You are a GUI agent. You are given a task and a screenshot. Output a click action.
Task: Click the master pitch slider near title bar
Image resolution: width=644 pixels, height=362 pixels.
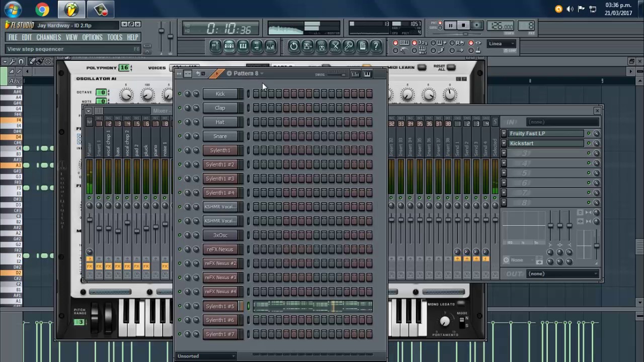(171, 36)
